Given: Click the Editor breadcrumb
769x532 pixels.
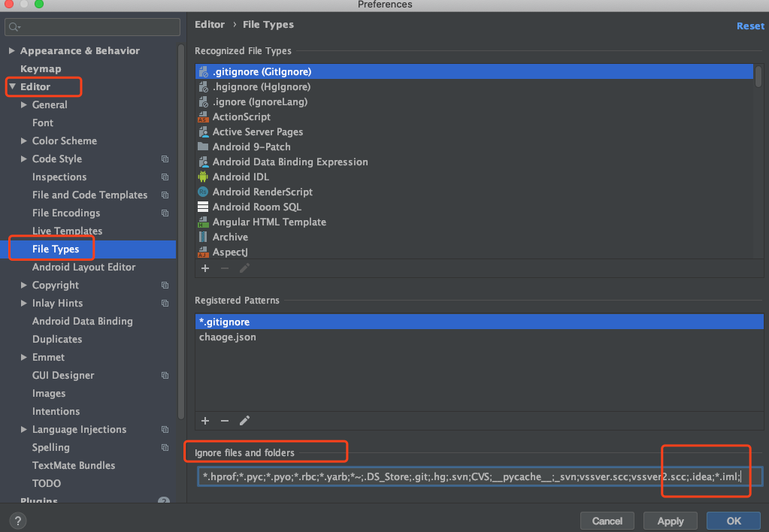Looking at the screenshot, I should click(210, 25).
